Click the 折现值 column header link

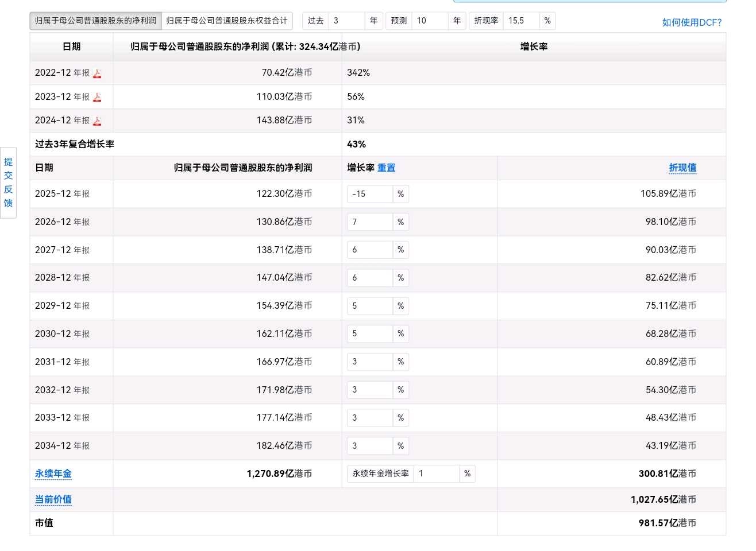point(682,168)
